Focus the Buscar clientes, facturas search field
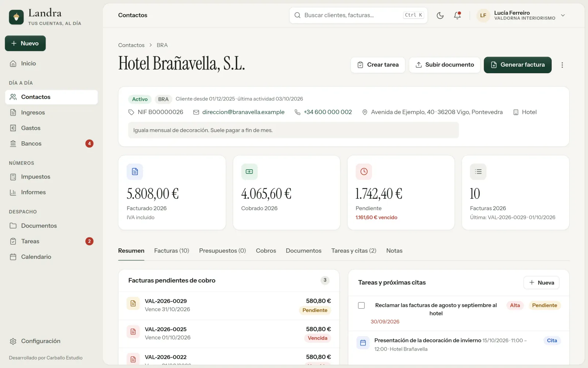The image size is (588, 368). click(x=358, y=15)
